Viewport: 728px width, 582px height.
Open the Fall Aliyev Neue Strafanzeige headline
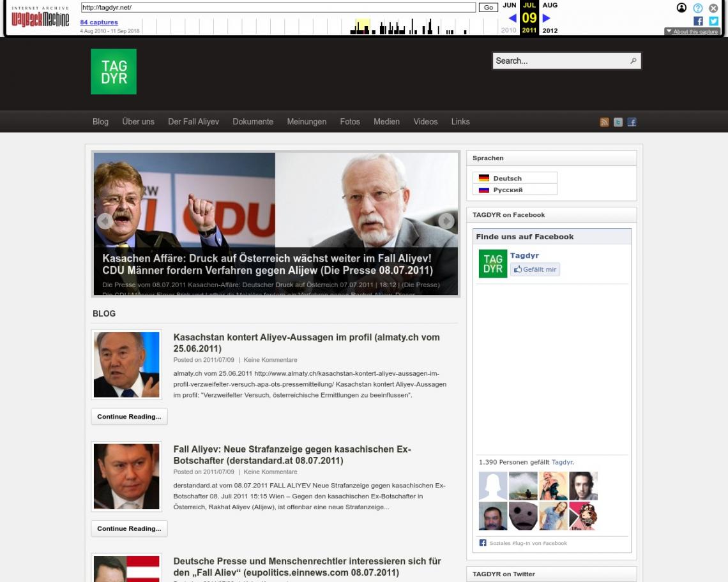tap(292, 455)
